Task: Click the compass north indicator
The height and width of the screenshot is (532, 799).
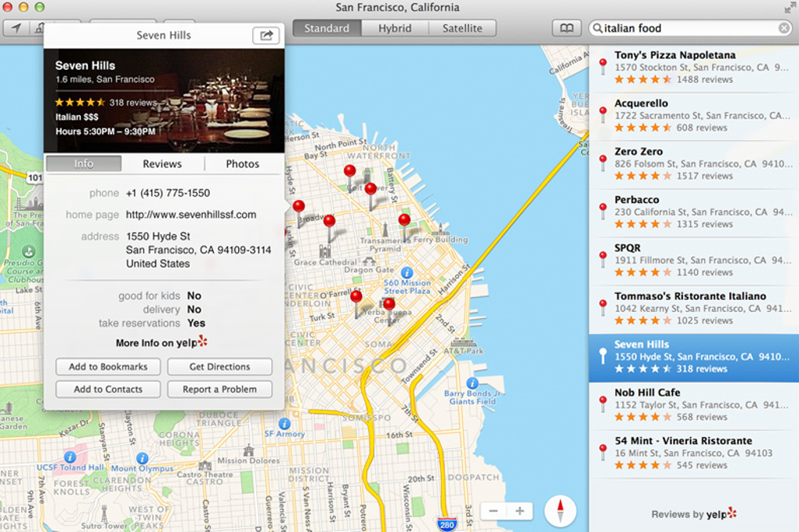Action: click(x=560, y=511)
